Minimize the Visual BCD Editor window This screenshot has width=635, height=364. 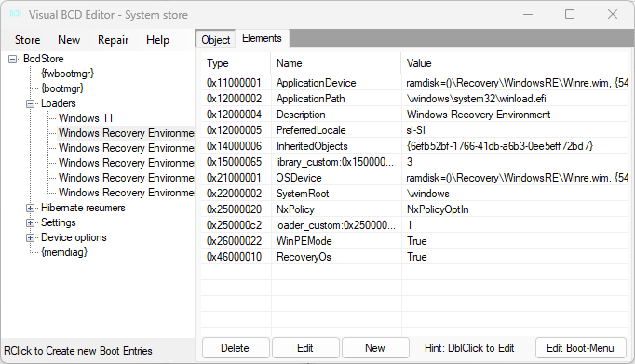(x=528, y=14)
